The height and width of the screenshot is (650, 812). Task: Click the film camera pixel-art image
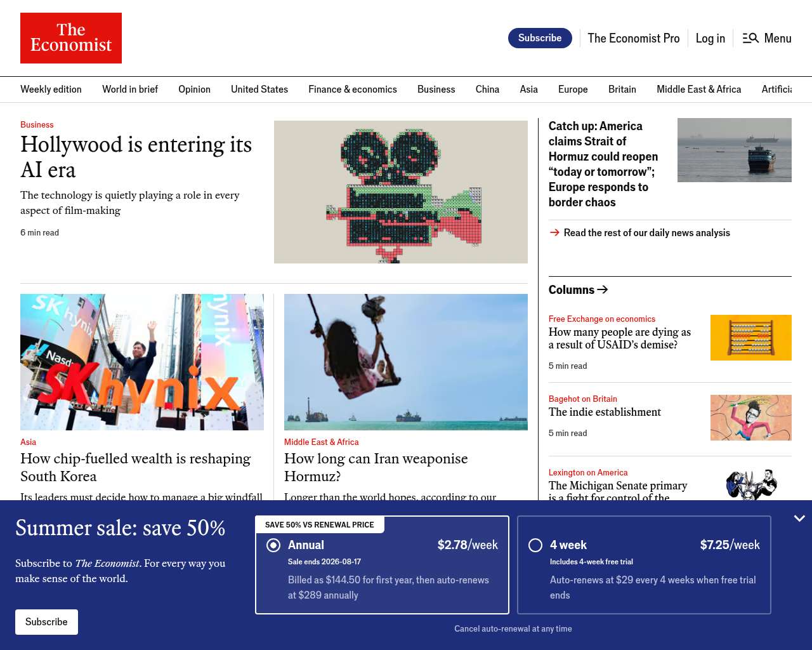click(x=401, y=192)
